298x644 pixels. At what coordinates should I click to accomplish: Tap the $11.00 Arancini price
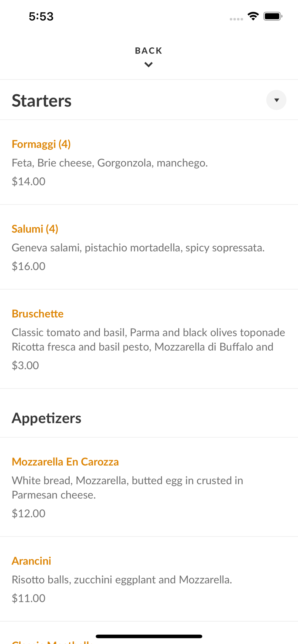(28, 598)
